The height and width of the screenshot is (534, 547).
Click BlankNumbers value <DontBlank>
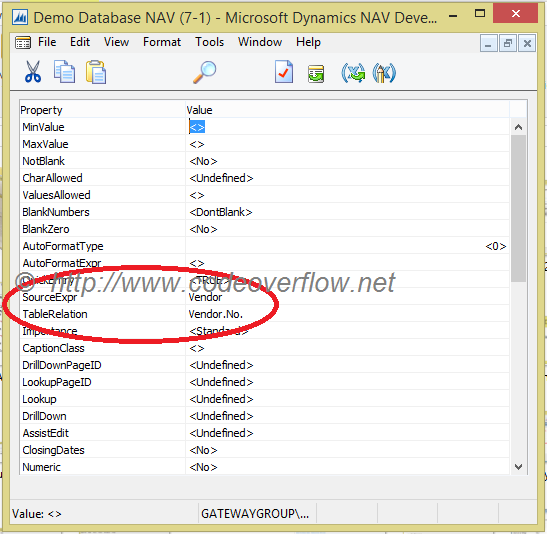click(220, 212)
